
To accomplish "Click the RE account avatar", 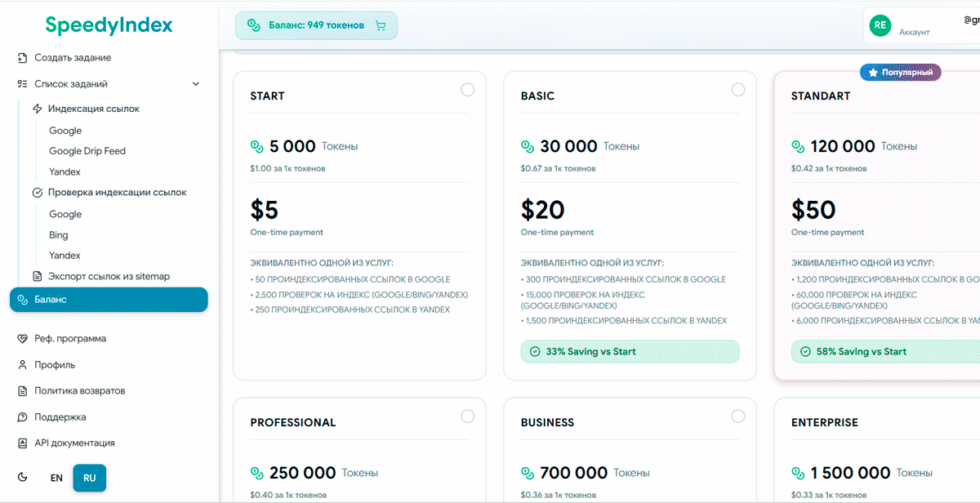I will tap(880, 25).
